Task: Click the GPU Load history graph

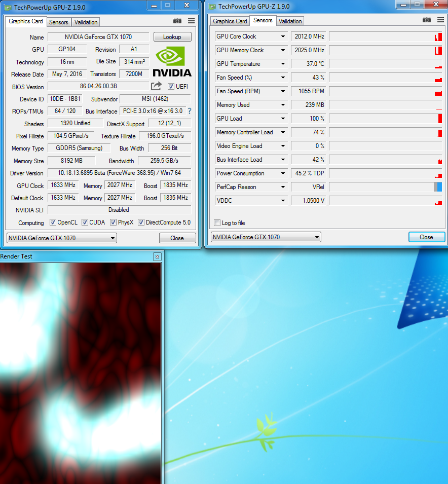Action: pos(386,119)
